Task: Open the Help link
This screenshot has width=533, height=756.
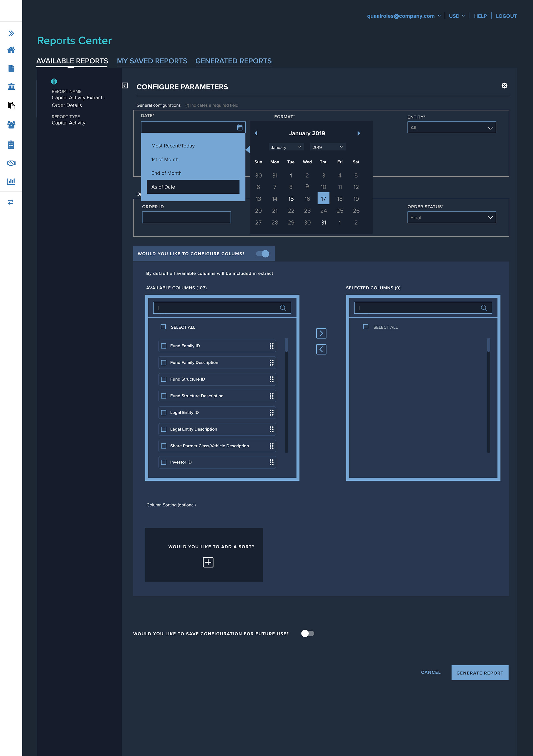Action: coord(480,16)
